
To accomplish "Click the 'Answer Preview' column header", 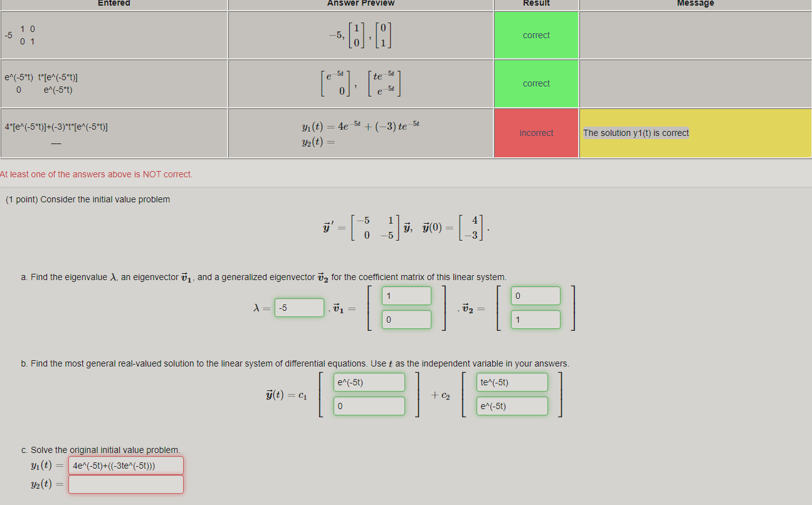I will tap(361, 3).
